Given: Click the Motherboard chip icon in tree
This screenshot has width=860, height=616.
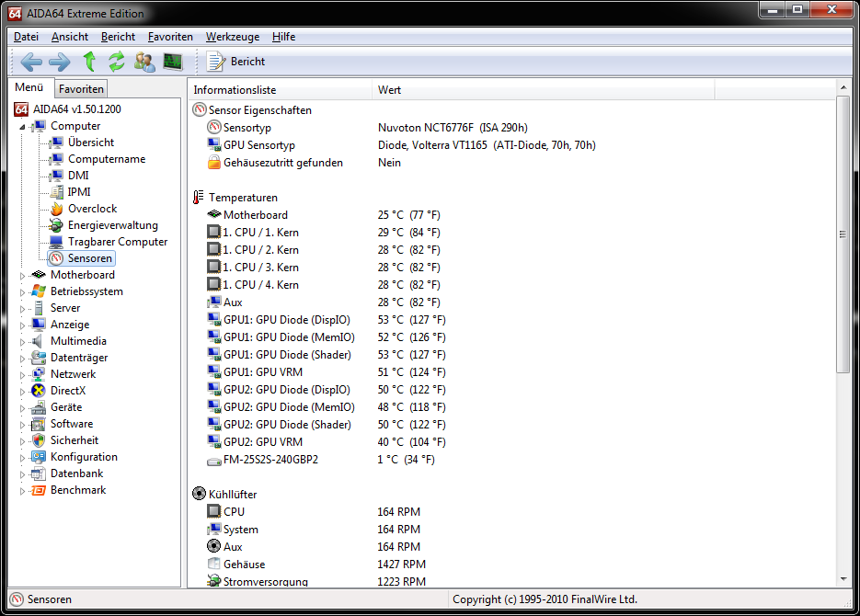Looking at the screenshot, I should pos(39,275).
